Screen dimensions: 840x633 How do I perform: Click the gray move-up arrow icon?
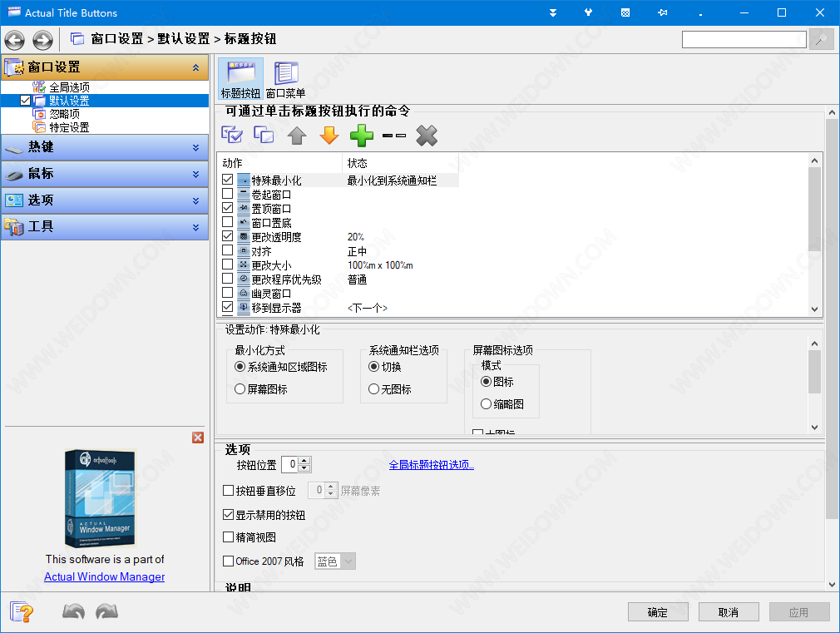click(297, 136)
